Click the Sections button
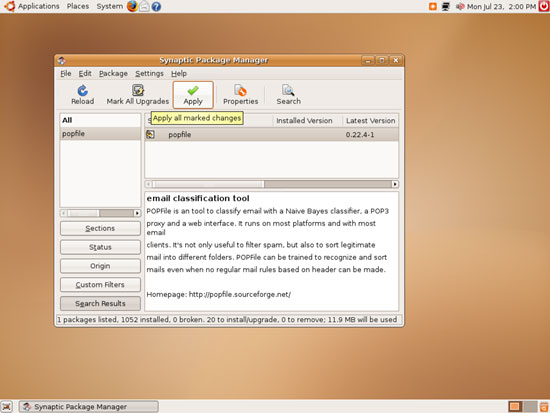 coord(100,228)
